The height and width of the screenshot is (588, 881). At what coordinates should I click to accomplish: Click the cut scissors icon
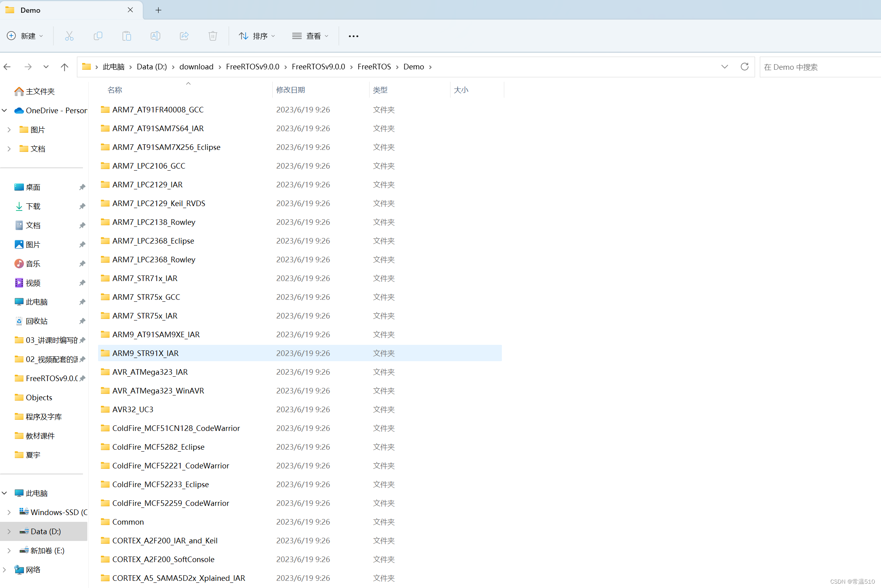[x=69, y=36]
